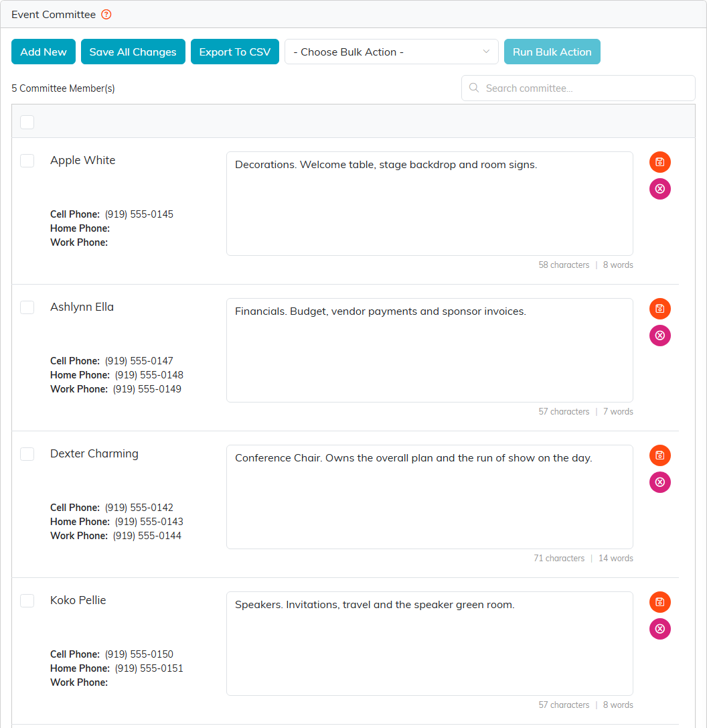
Task: Click the Event Committee heading
Action: [x=54, y=14]
